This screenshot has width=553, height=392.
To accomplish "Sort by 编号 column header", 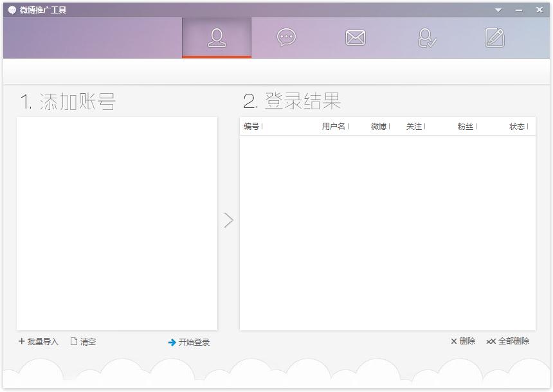I will click(251, 127).
